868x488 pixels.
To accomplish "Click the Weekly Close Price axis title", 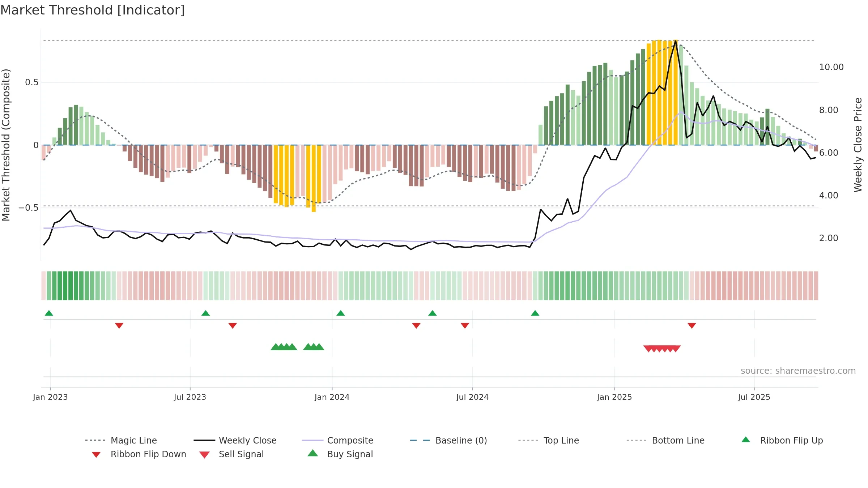I will (858, 145).
